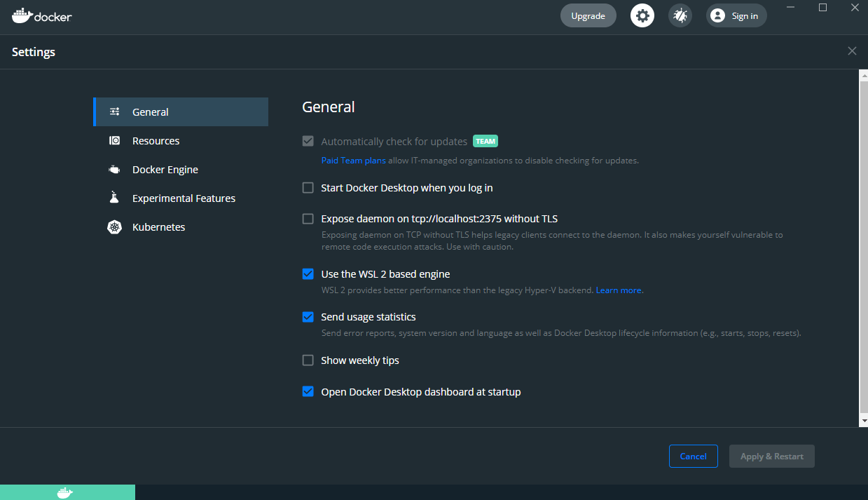Uncheck Use the WSL 2 based engine

tap(308, 273)
